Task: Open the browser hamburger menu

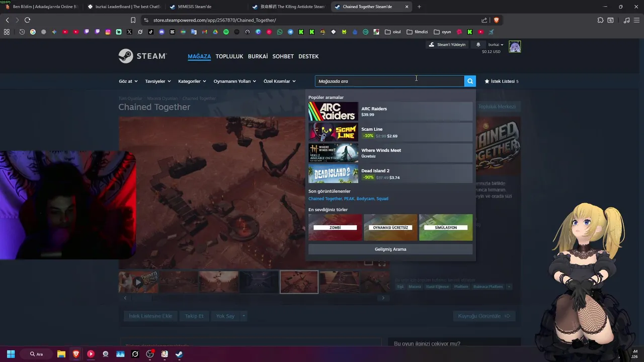Action: point(637,20)
